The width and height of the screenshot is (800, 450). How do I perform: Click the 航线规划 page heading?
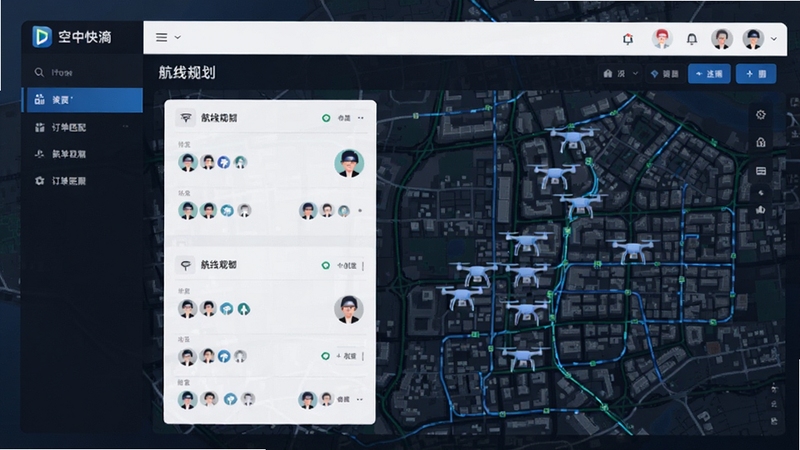[x=187, y=73]
